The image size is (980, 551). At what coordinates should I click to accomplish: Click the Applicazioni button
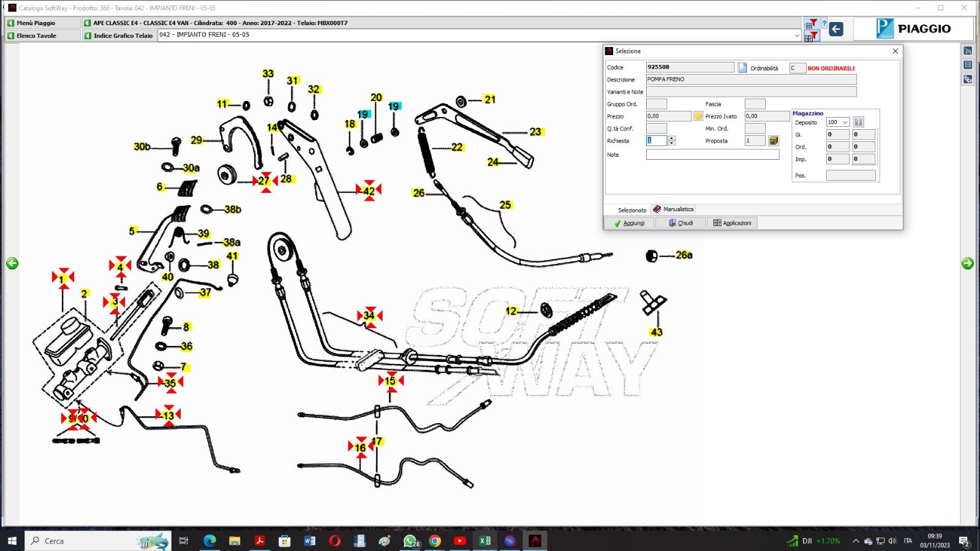[732, 223]
